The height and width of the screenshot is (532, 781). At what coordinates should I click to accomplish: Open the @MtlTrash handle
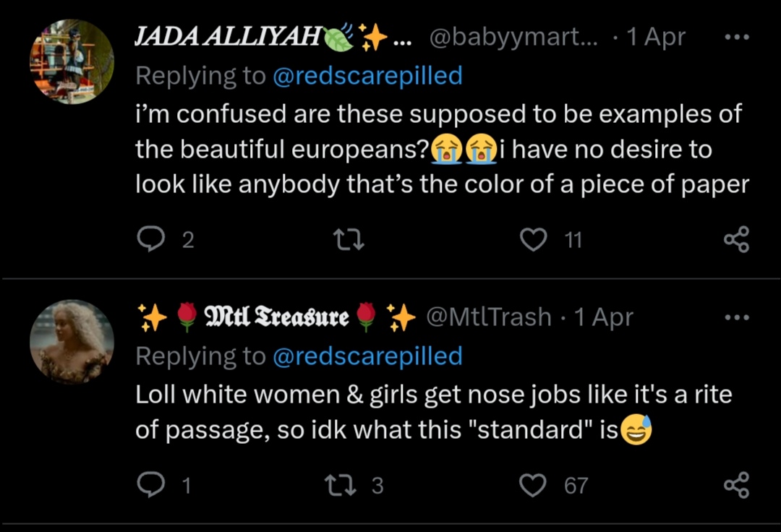(x=490, y=317)
